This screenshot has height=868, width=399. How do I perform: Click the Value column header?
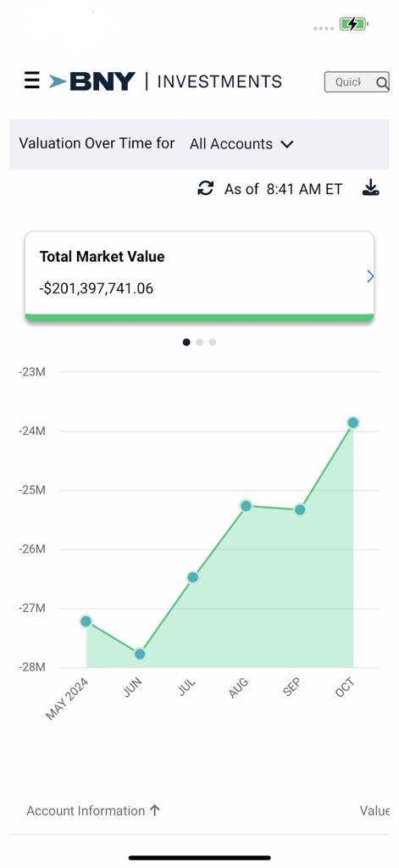374,811
